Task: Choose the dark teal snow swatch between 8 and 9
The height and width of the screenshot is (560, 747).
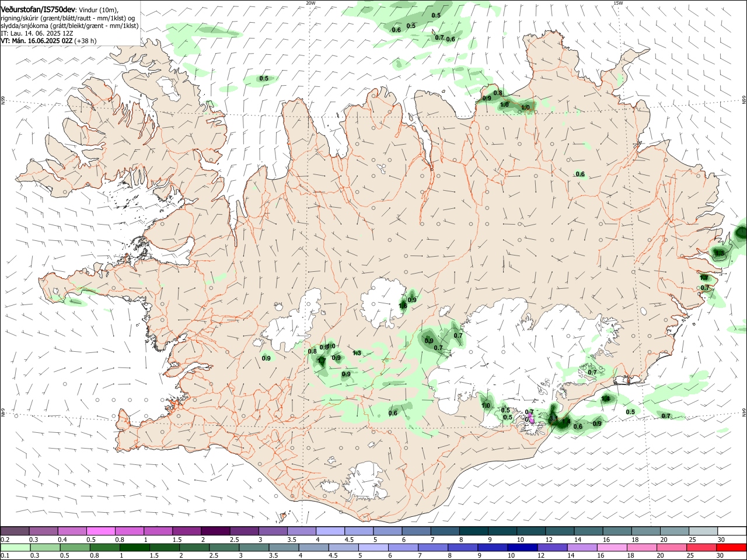Action: 473,531
